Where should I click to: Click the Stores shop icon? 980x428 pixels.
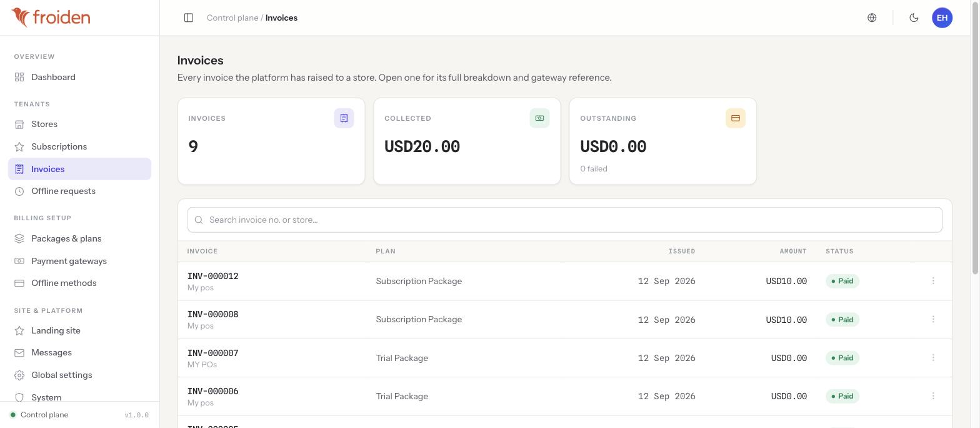pos(19,124)
